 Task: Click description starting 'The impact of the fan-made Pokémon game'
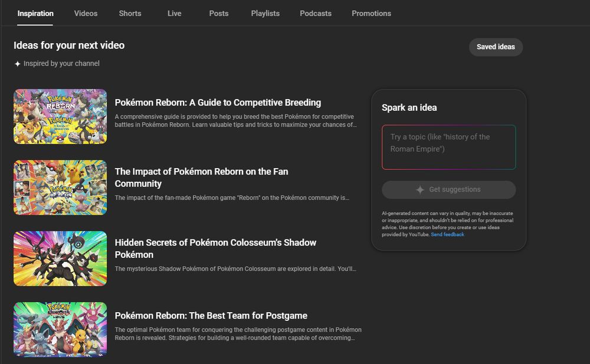(x=232, y=198)
